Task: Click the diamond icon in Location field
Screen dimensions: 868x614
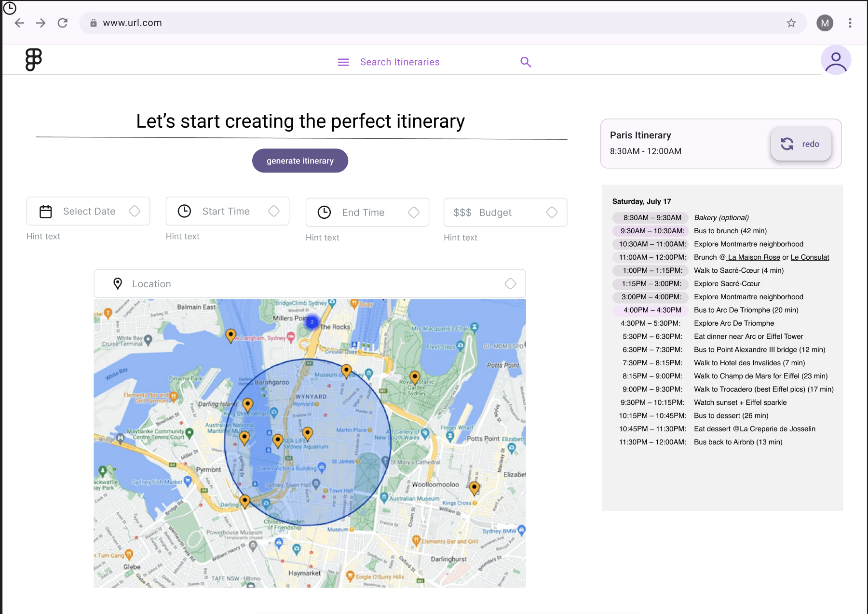Action: (510, 284)
